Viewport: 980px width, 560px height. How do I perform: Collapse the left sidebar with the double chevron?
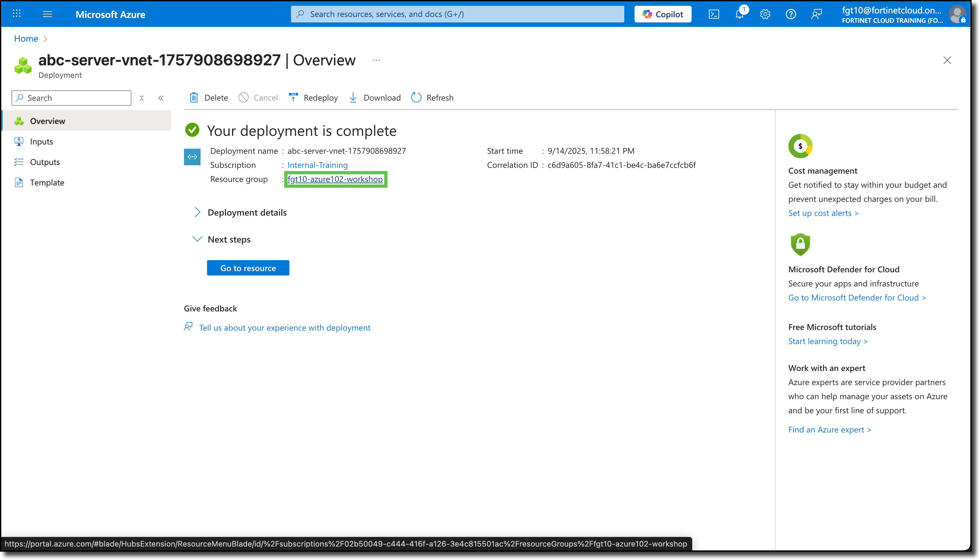coord(161,98)
